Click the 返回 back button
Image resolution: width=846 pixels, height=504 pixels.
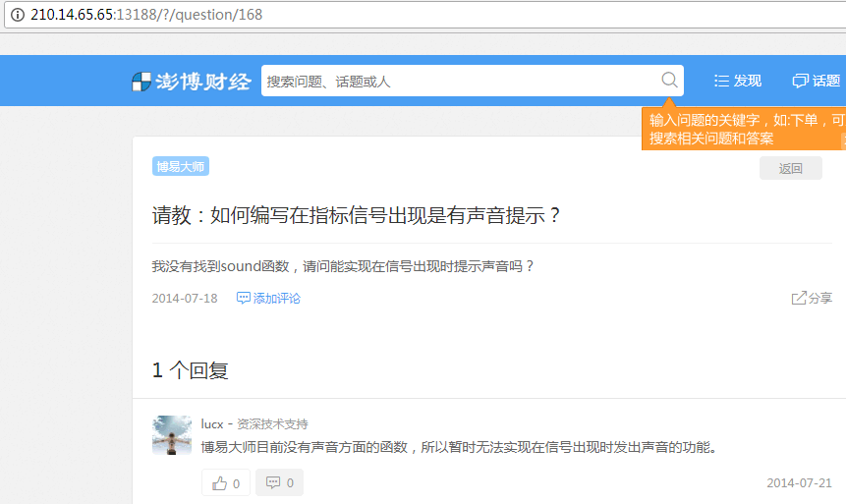[x=790, y=168]
